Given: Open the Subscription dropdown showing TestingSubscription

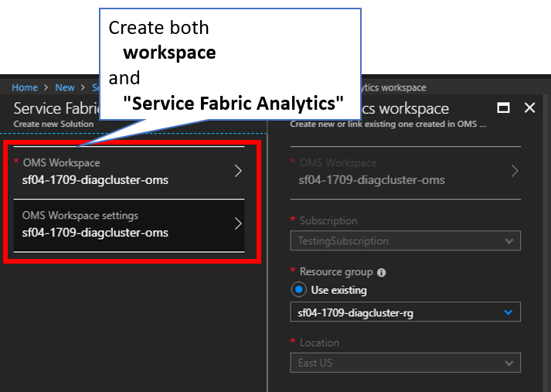Looking at the screenshot, I should coord(405,240).
